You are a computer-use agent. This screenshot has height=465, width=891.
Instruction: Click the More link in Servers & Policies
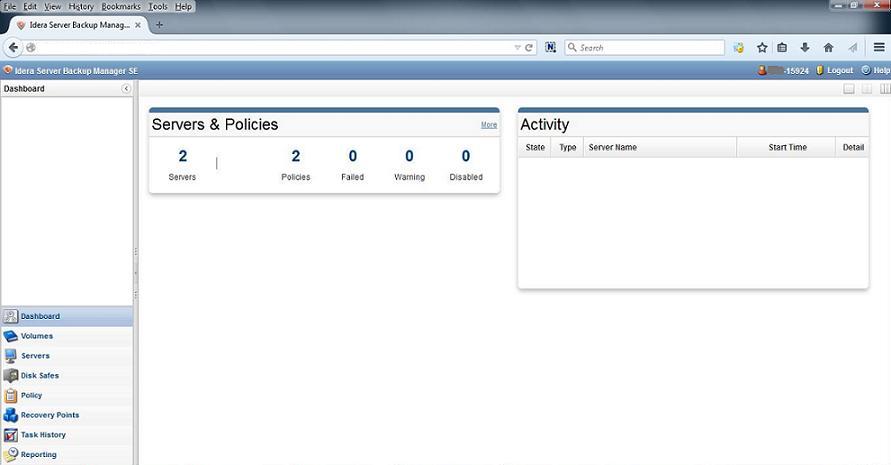click(x=489, y=124)
